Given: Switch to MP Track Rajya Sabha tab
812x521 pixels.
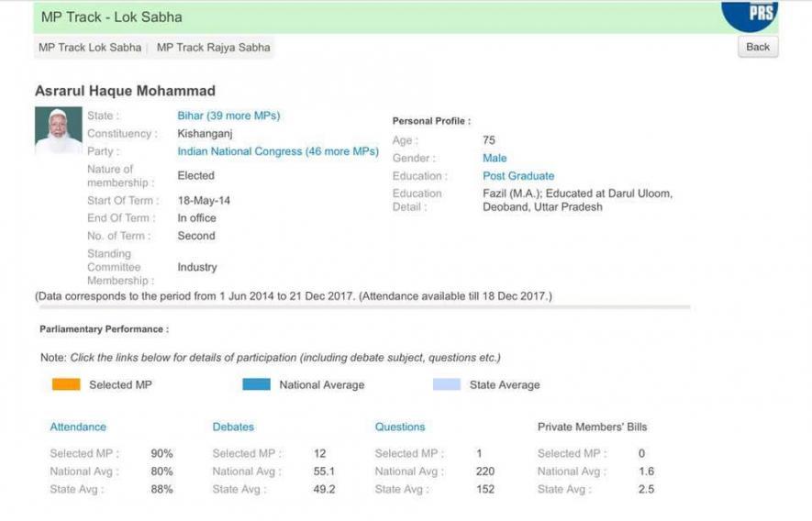Looking at the screenshot, I should pyautogui.click(x=213, y=47).
